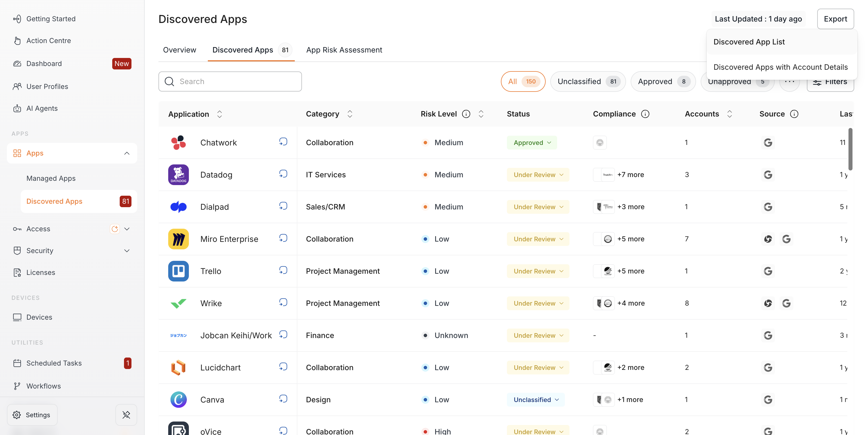Screen dimensions: 868x435
Task: Switch to Overview tab
Action: click(x=180, y=50)
